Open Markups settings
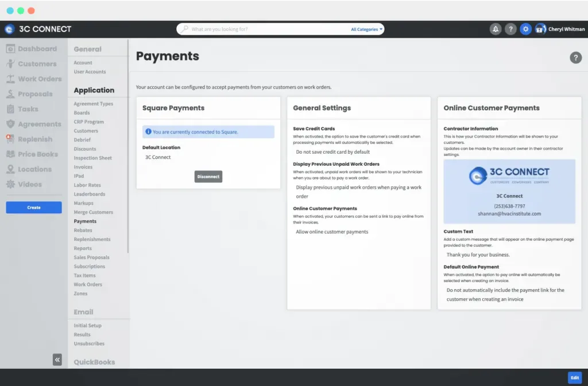588x386 pixels. (83, 203)
